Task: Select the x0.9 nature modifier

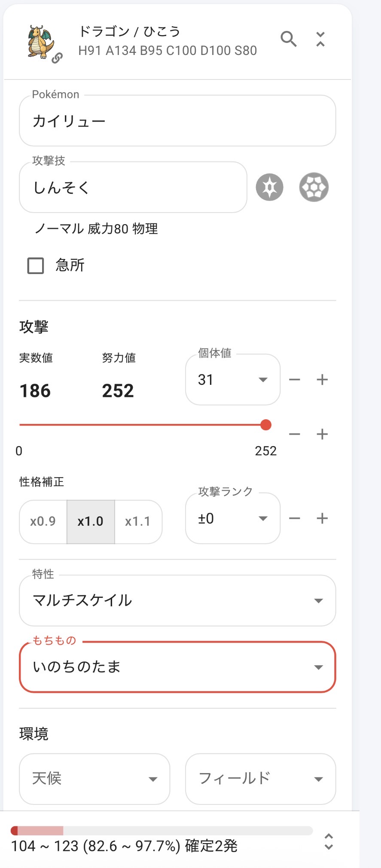Action: click(x=43, y=521)
